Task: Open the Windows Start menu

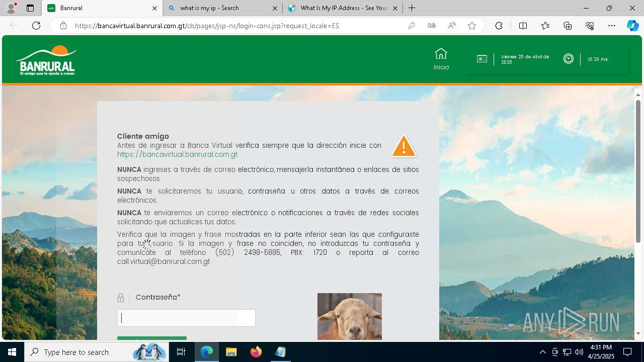Action: point(12,352)
